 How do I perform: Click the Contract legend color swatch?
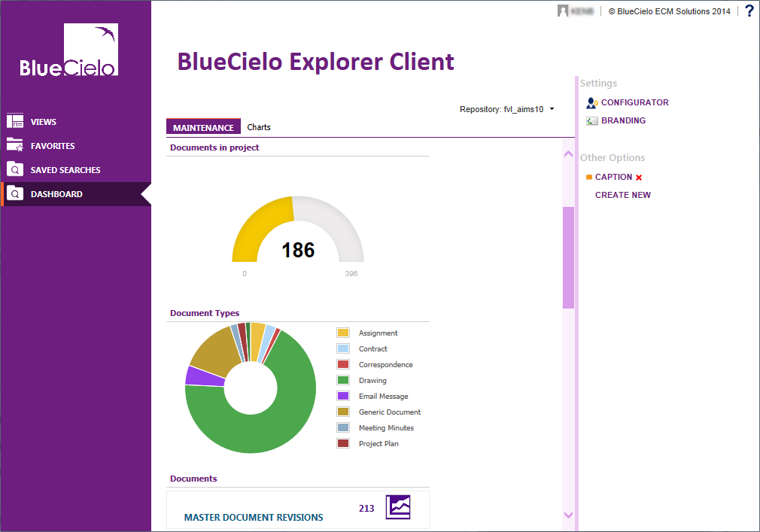pyautogui.click(x=343, y=348)
